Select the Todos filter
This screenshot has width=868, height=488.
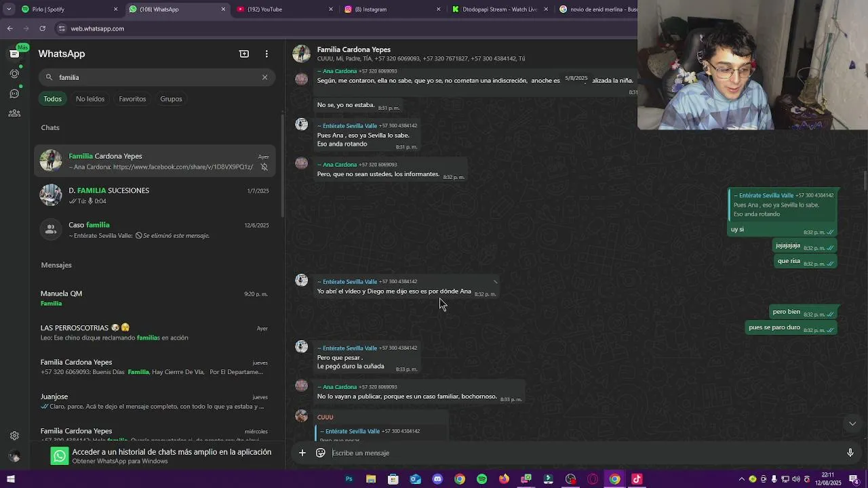(53, 99)
